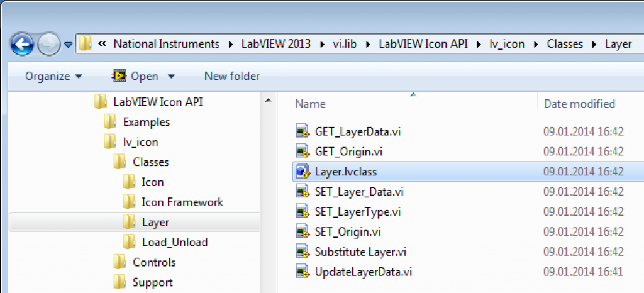Click the Classes folder icon in tree
Image resolution: width=644 pixels, height=293 pixels.
click(119, 162)
